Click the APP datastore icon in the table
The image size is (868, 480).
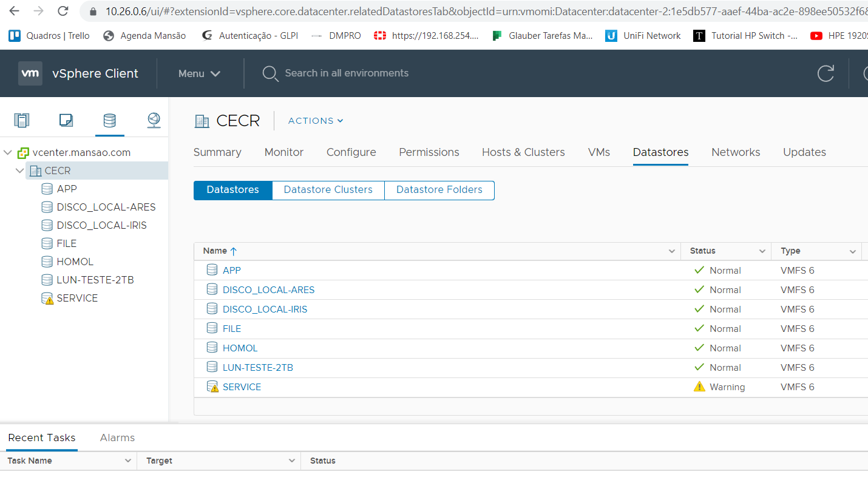click(212, 271)
